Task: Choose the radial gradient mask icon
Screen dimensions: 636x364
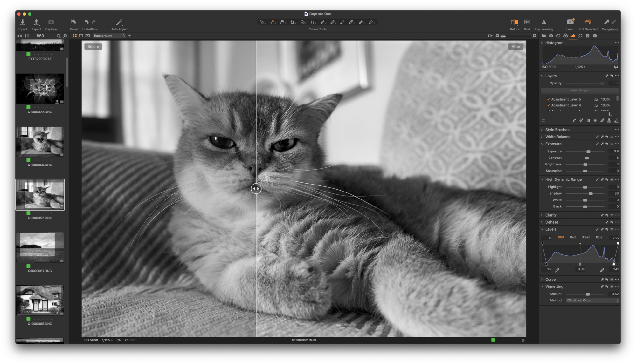Action: pyautogui.click(x=595, y=121)
